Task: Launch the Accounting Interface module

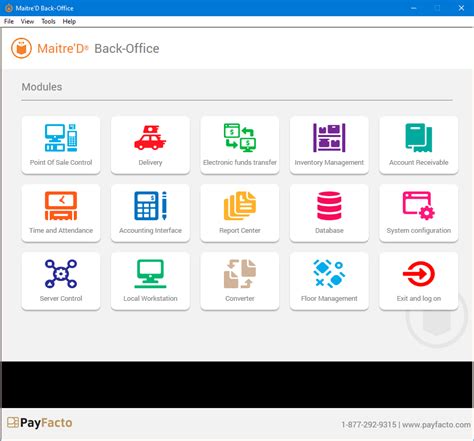Action: click(150, 213)
